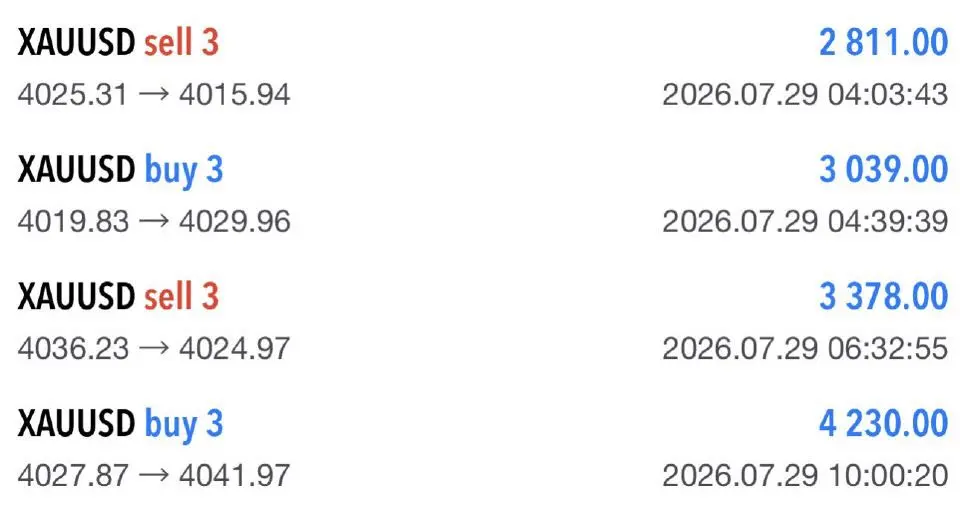
Task: Open the XAUUSD sell 3 trade at 4036.23
Action: tap(482, 322)
